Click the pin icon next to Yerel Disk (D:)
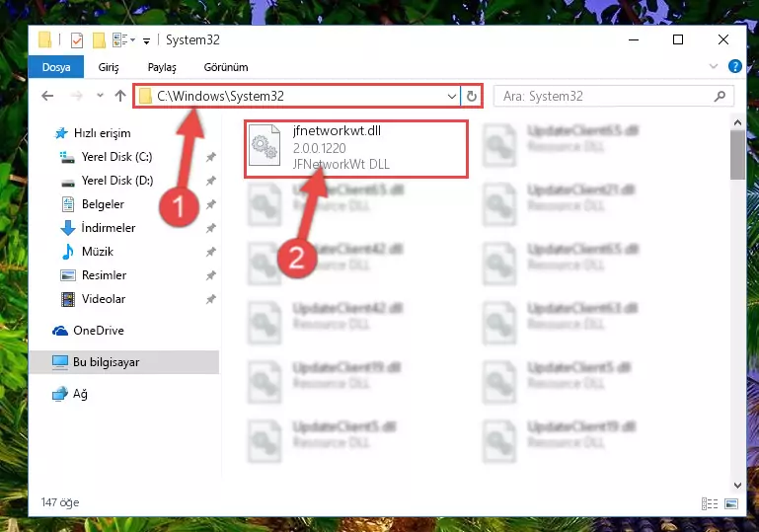 210,181
